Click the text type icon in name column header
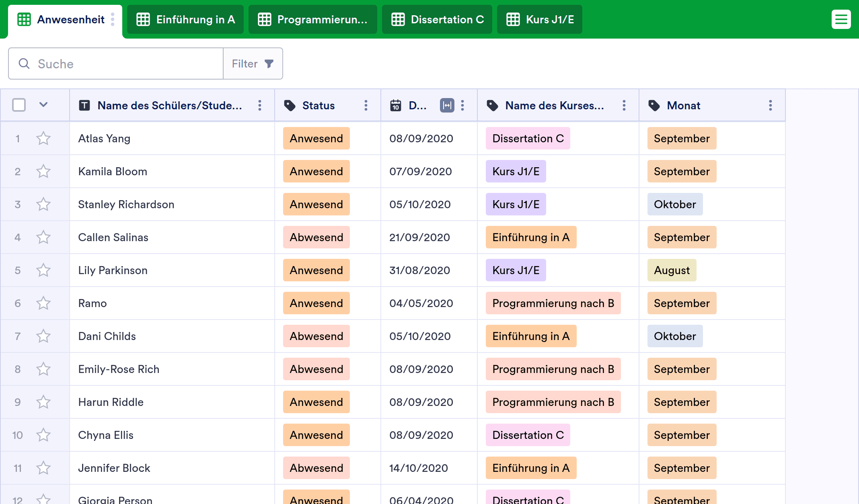Screen dimensions: 859x504 pyautogui.click(x=84, y=105)
